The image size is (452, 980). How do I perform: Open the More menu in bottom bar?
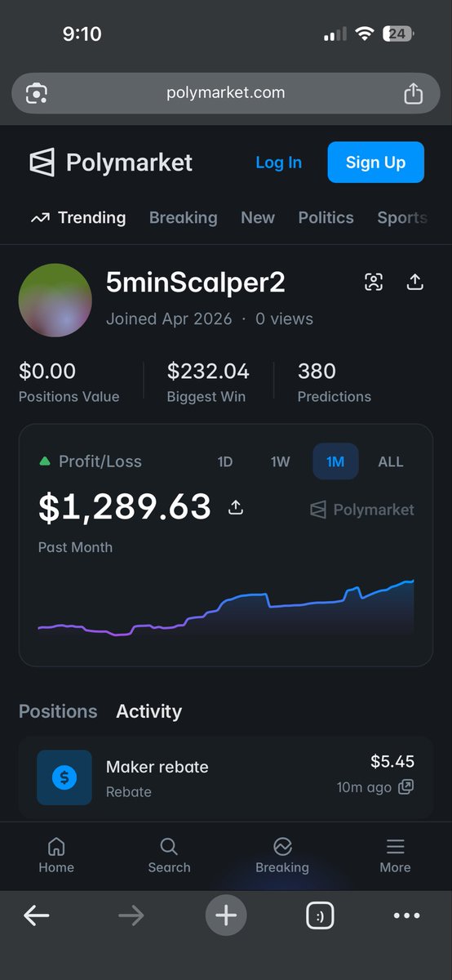[x=395, y=855]
